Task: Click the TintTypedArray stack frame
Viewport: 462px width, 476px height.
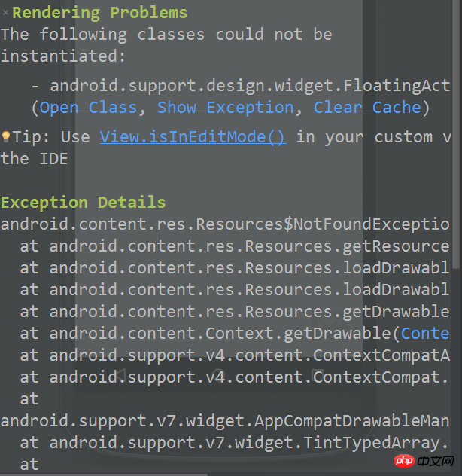Action: pos(249,443)
